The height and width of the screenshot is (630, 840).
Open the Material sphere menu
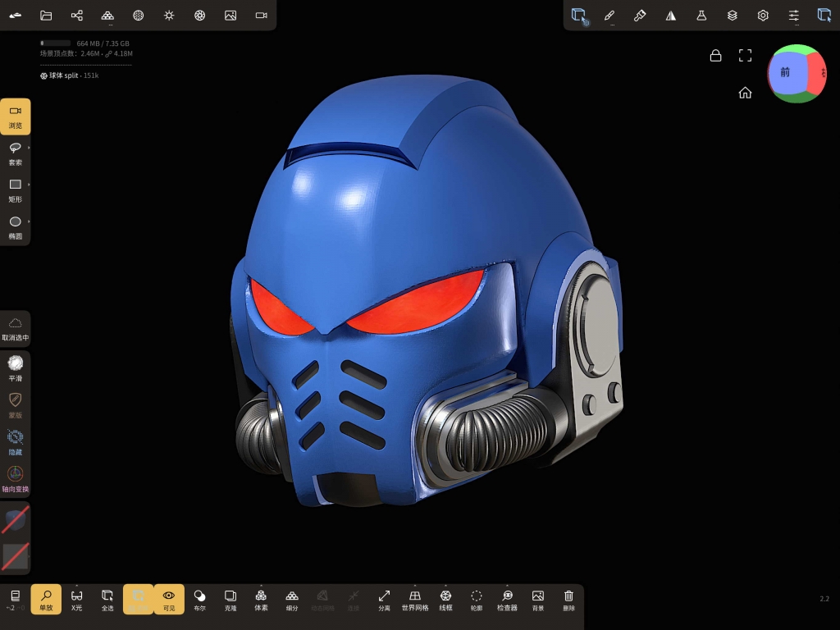[138, 15]
